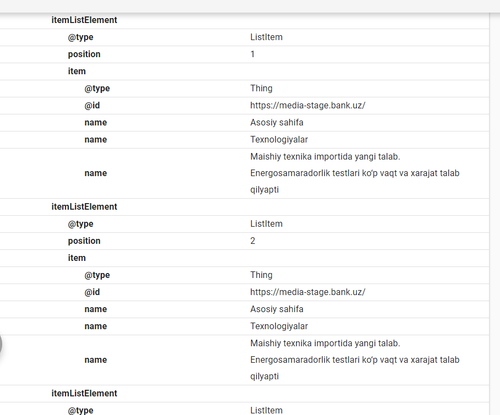Image resolution: width=500 pixels, height=415 pixels.
Task: Click itemListElement heading directly above position 1 block
Action: [84, 20]
